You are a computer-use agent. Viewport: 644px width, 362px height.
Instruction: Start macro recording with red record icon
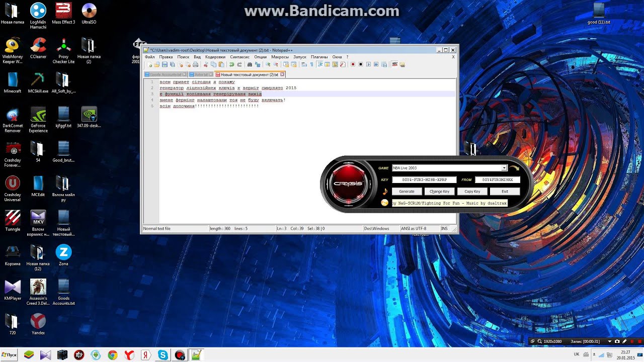tap(353, 64)
